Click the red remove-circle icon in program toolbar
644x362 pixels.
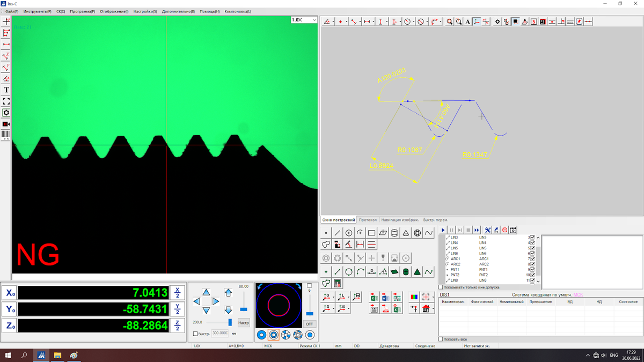pos(505,230)
